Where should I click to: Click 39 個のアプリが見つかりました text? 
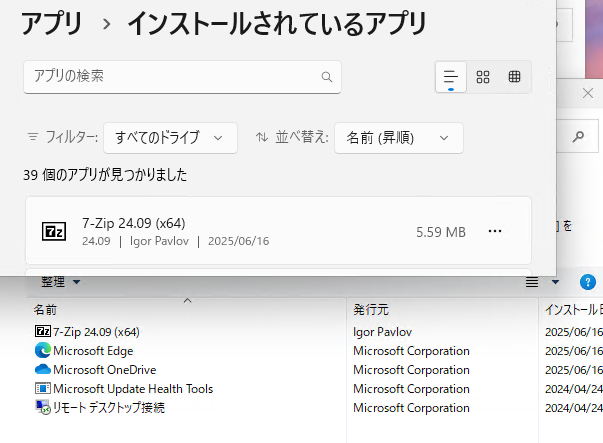[x=105, y=175]
